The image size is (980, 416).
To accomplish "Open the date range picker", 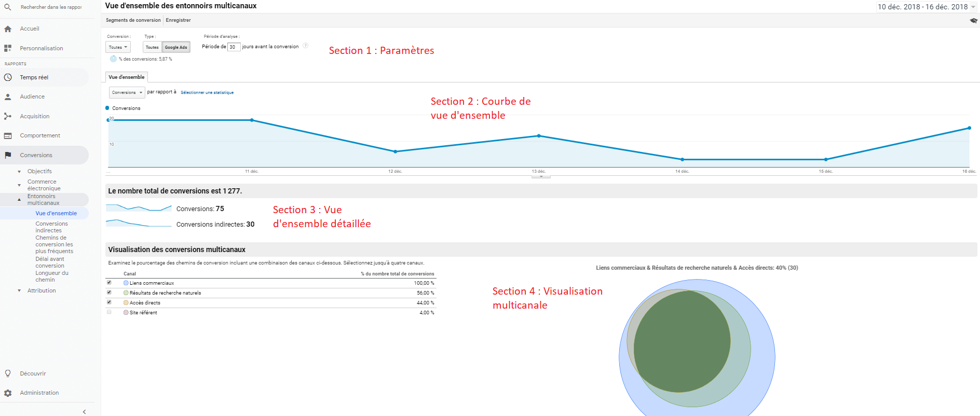I will point(926,7).
